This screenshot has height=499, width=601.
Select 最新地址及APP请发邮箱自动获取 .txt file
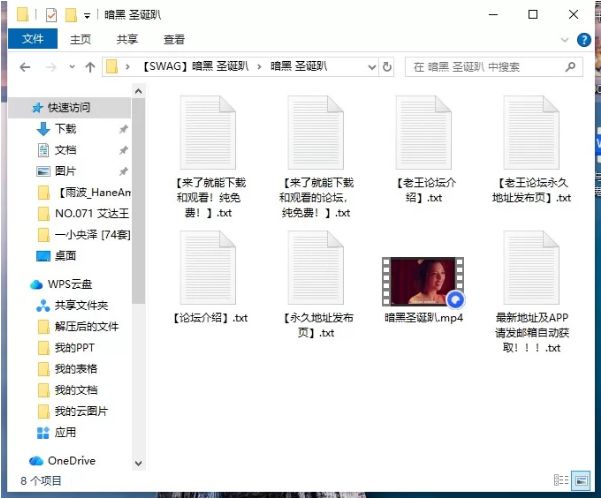532,293
